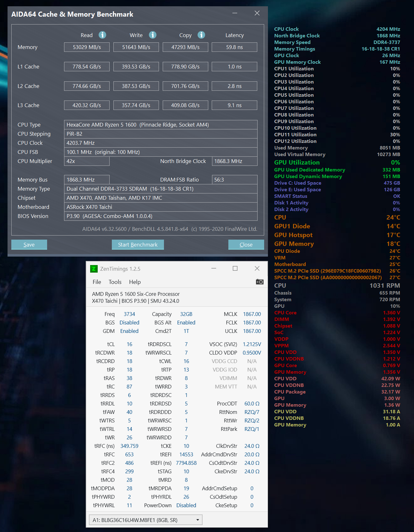414x532 pixels.
Task: Select the L3 Cache Latency 9.1 ns field
Action: coord(235,105)
